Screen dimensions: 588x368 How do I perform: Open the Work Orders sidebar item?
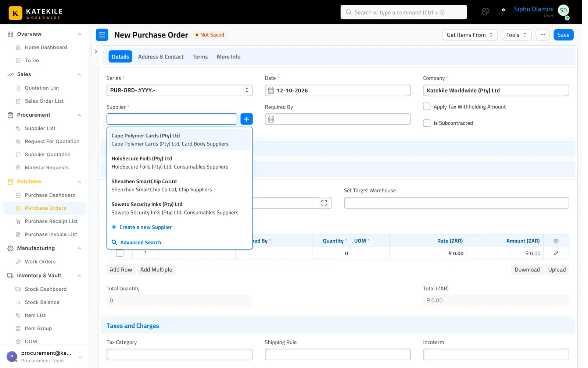click(x=40, y=262)
